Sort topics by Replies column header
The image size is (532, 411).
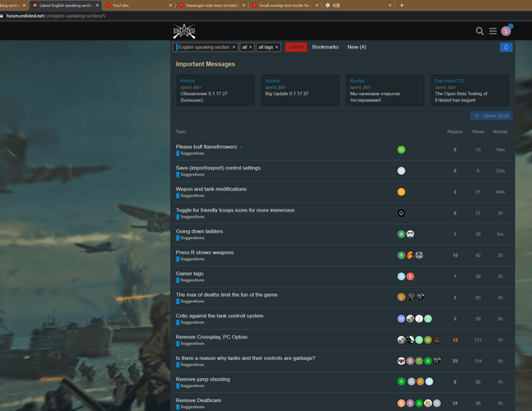point(455,132)
